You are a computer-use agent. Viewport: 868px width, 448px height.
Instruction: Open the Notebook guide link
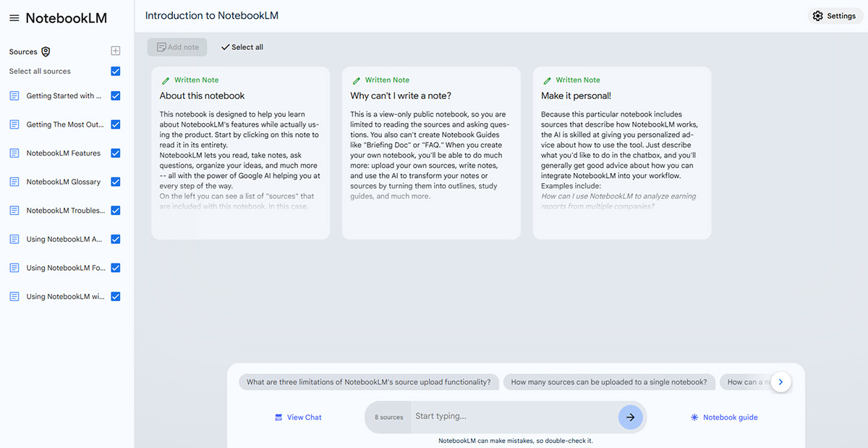724,418
